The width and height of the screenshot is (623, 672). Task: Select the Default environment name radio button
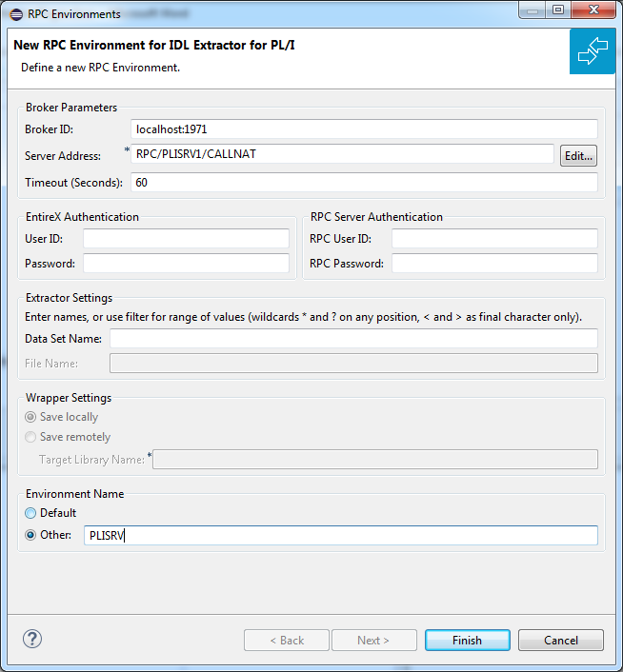click(30, 513)
